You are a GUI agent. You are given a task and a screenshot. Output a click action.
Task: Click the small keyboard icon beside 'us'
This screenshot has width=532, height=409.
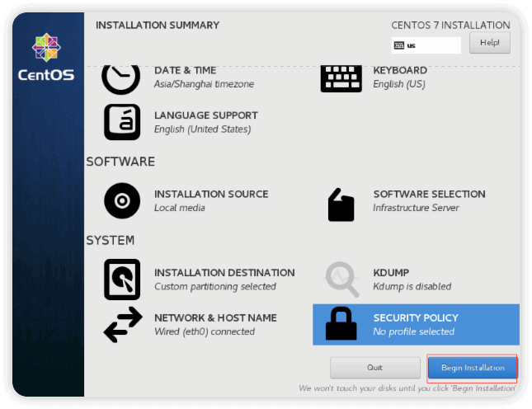399,45
